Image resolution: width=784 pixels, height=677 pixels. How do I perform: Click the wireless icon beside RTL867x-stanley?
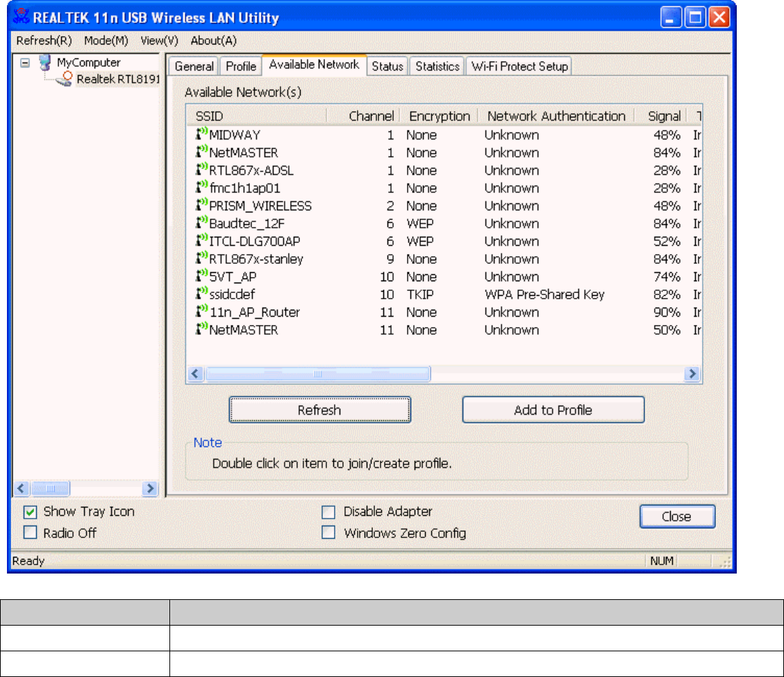pos(201,258)
